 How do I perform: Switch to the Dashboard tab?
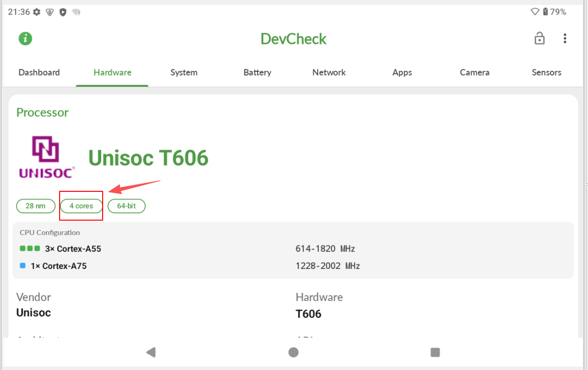(39, 72)
